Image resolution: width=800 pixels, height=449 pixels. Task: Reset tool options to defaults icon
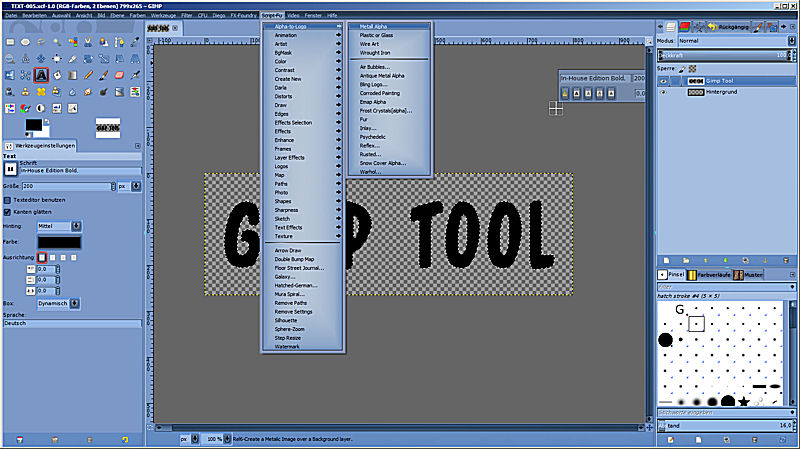coord(124,439)
